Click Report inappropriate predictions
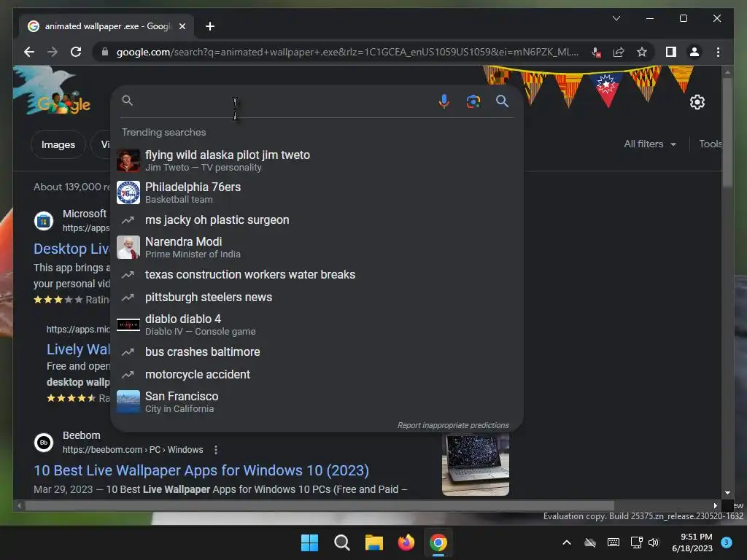This screenshot has width=747, height=560. pyautogui.click(x=453, y=425)
